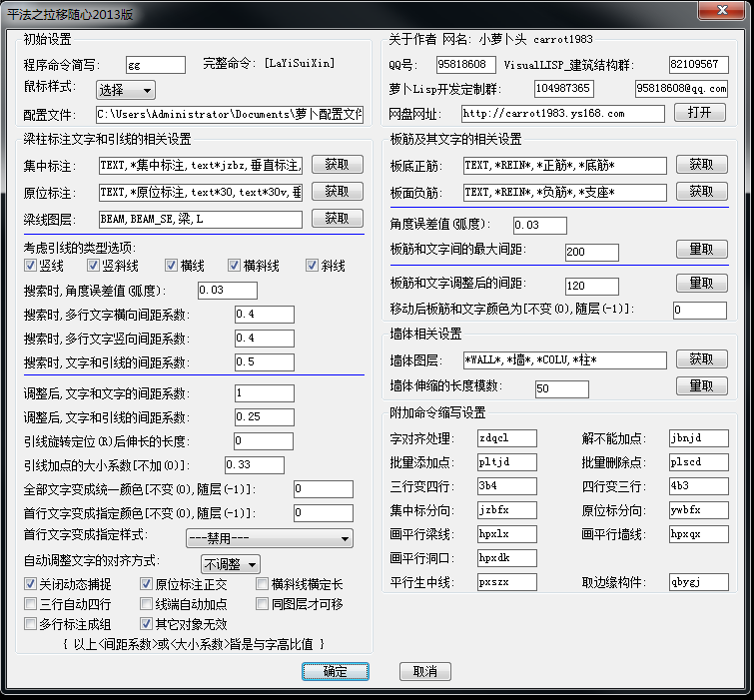754x700 pixels.
Task: Check the 同图层才可移 option
Action: click(263, 604)
